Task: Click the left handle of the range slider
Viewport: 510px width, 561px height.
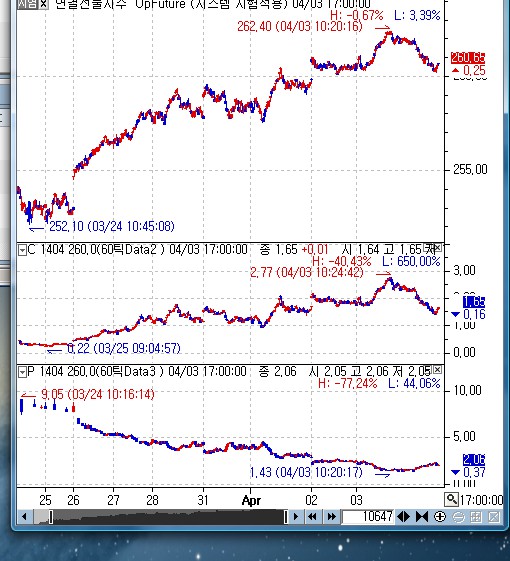Action: click(51, 517)
